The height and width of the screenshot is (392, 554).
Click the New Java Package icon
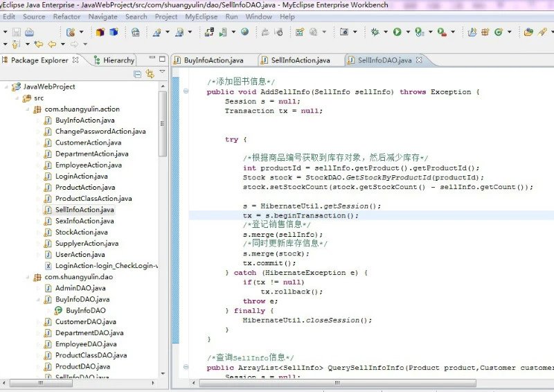(485, 32)
